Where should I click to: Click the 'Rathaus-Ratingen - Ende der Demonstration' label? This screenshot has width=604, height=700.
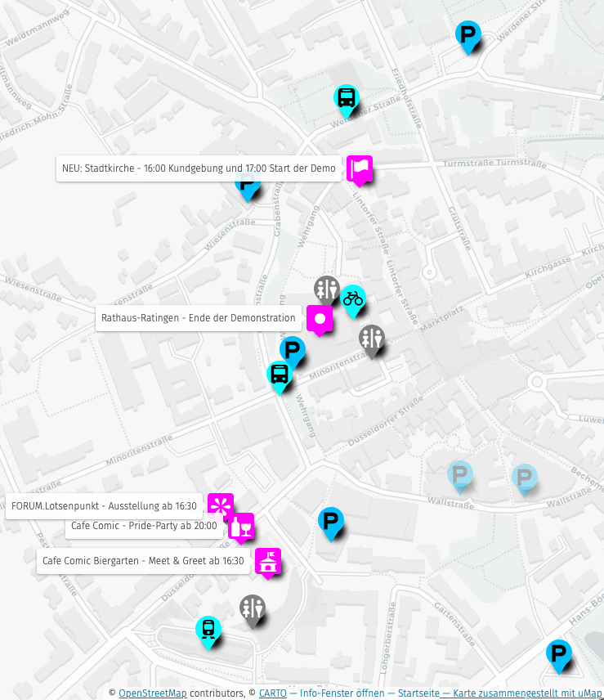click(198, 318)
